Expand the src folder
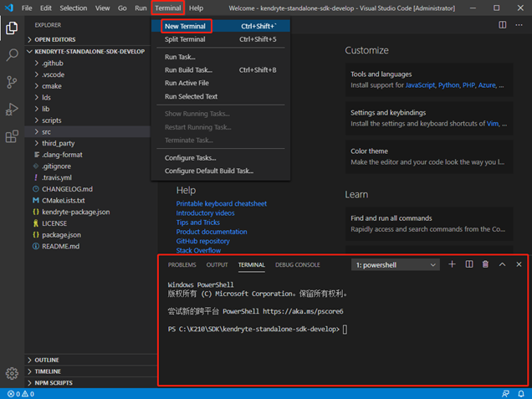532x399 pixels. pos(88,132)
